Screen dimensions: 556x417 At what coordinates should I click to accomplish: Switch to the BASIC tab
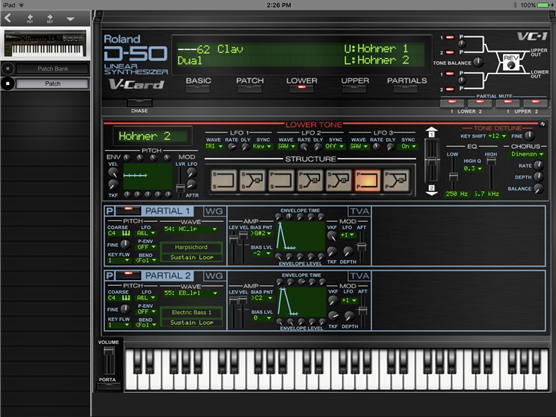(x=198, y=89)
